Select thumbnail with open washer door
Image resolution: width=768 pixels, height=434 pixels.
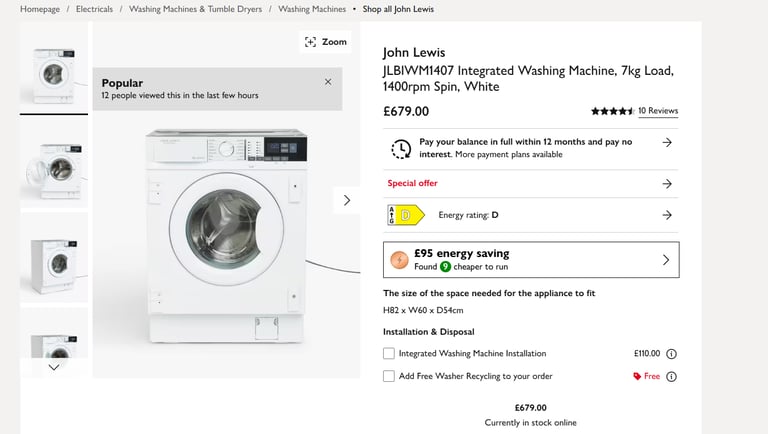pyautogui.click(x=54, y=163)
